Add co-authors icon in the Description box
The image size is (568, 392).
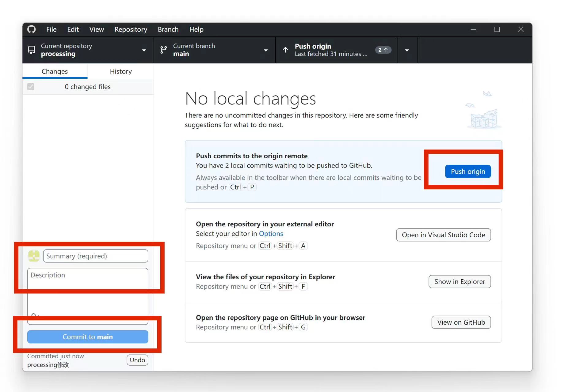point(34,315)
